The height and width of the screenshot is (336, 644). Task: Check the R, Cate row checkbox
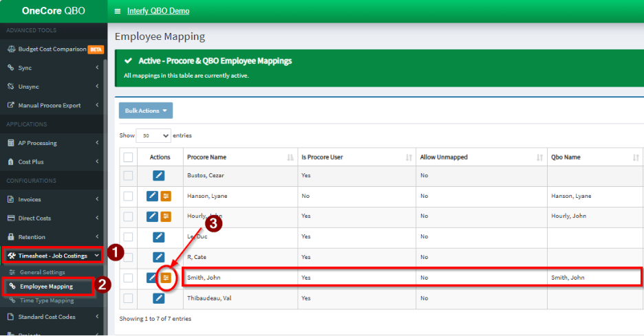pyautogui.click(x=128, y=257)
